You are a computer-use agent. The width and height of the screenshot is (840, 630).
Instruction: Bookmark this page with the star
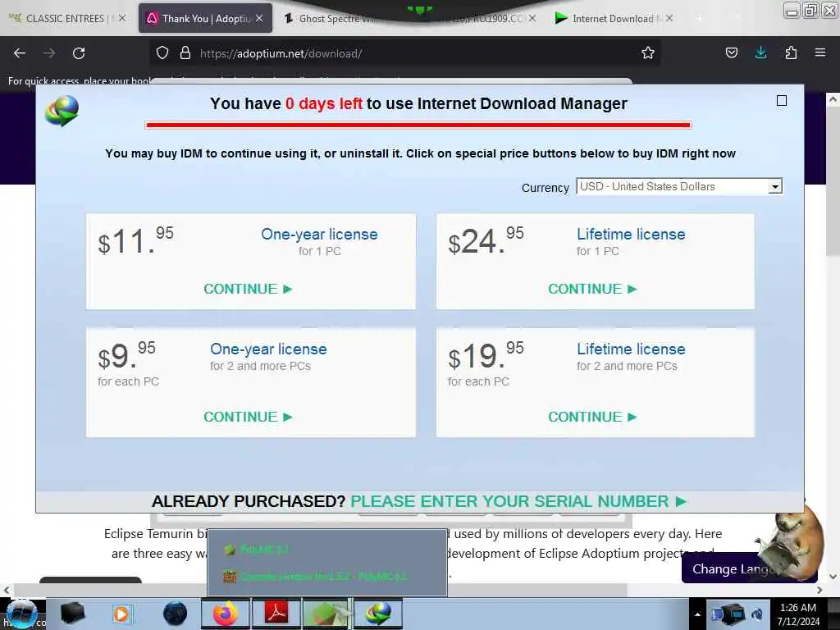pos(648,53)
